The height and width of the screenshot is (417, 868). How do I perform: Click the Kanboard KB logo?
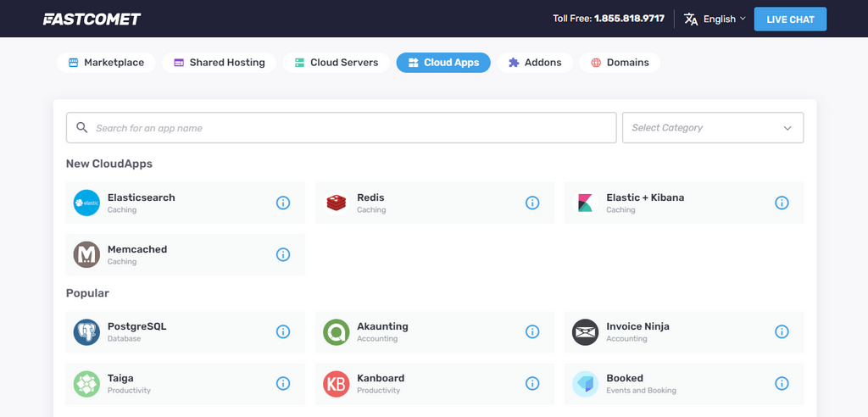click(336, 384)
